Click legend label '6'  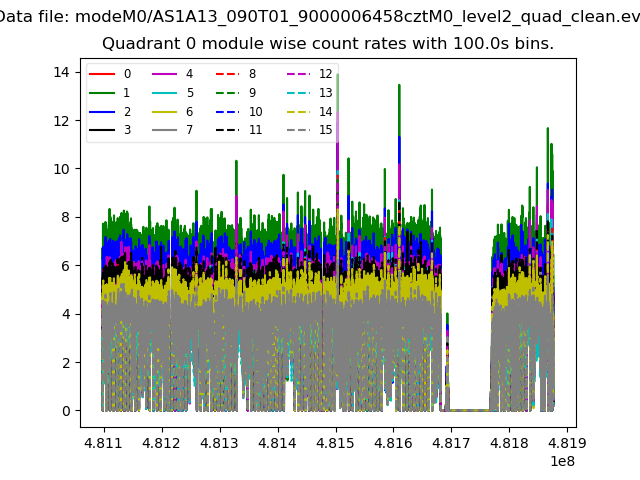coord(189,111)
